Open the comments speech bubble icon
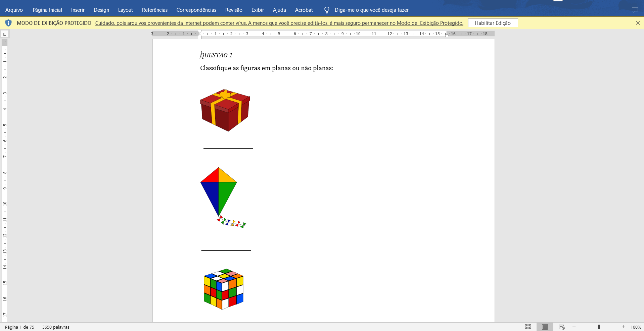The width and height of the screenshot is (644, 331). point(635,10)
